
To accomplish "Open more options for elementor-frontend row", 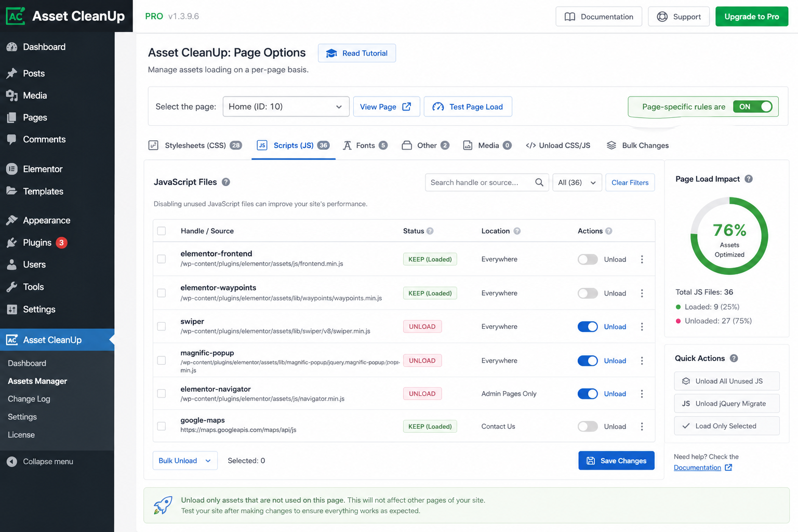I will 642,259.
